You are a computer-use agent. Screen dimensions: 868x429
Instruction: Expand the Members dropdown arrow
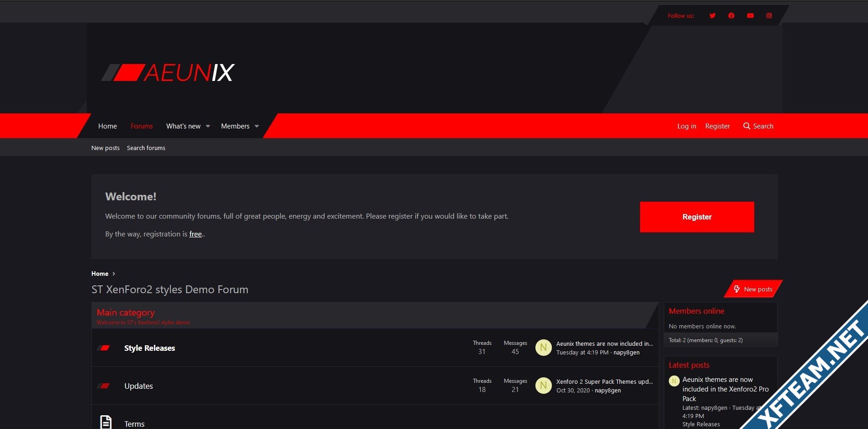pyautogui.click(x=257, y=126)
